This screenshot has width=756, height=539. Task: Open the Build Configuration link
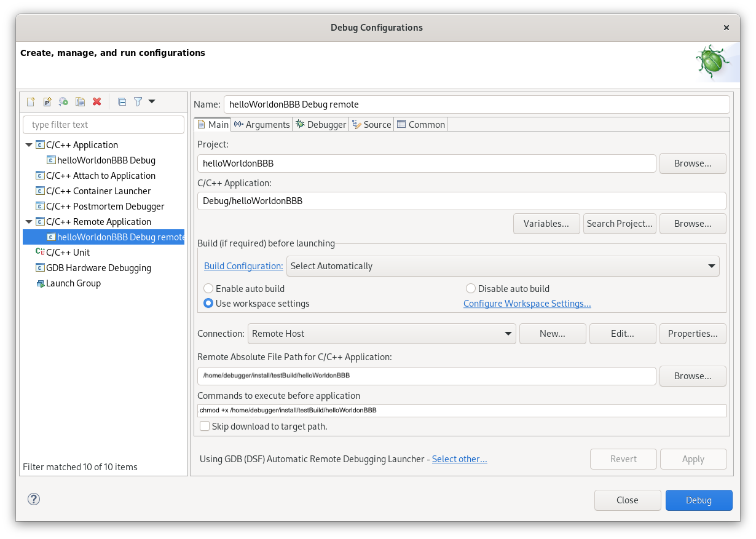pos(243,266)
